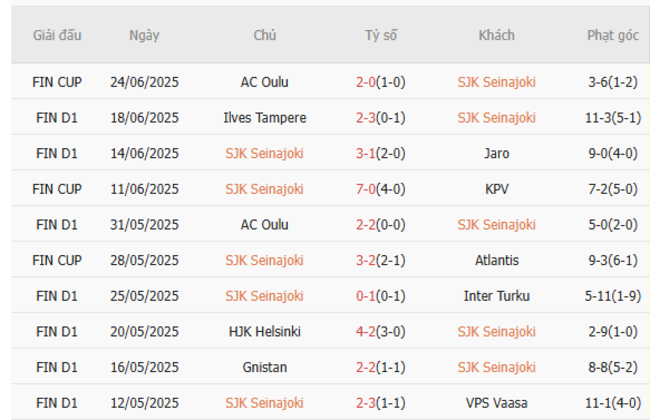Viewport: 650px width, 420px height.
Task: Click the 7-0(4-0) score
Action: (380, 189)
